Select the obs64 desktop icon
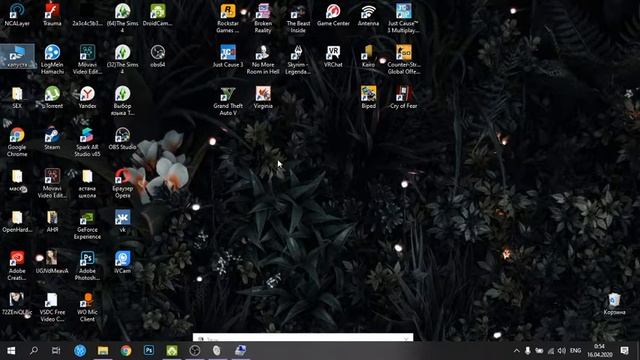 pyautogui.click(x=158, y=56)
